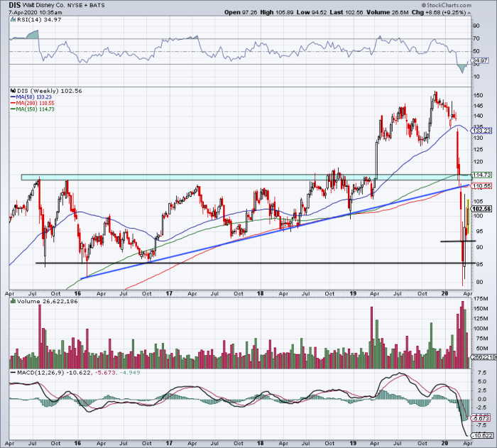This screenshot has width=497, height=448.
Task: Click the MACD legend line marker
Action: click(13, 373)
